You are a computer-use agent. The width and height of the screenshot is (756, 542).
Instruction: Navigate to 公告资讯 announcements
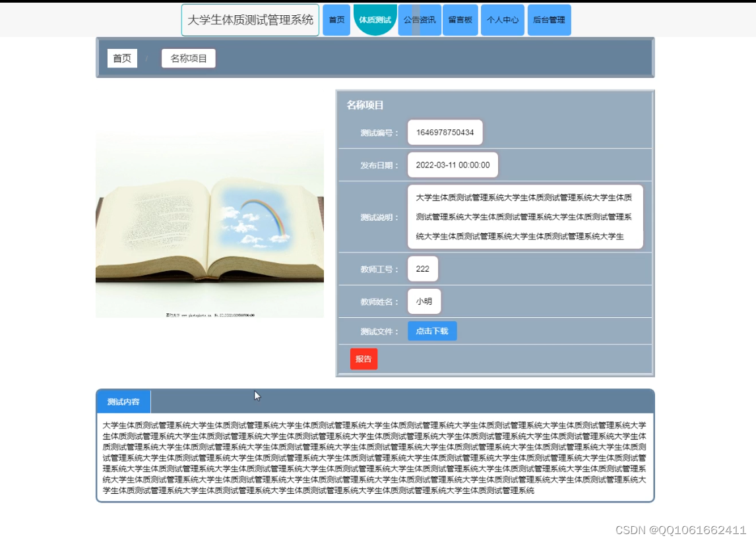420,20
